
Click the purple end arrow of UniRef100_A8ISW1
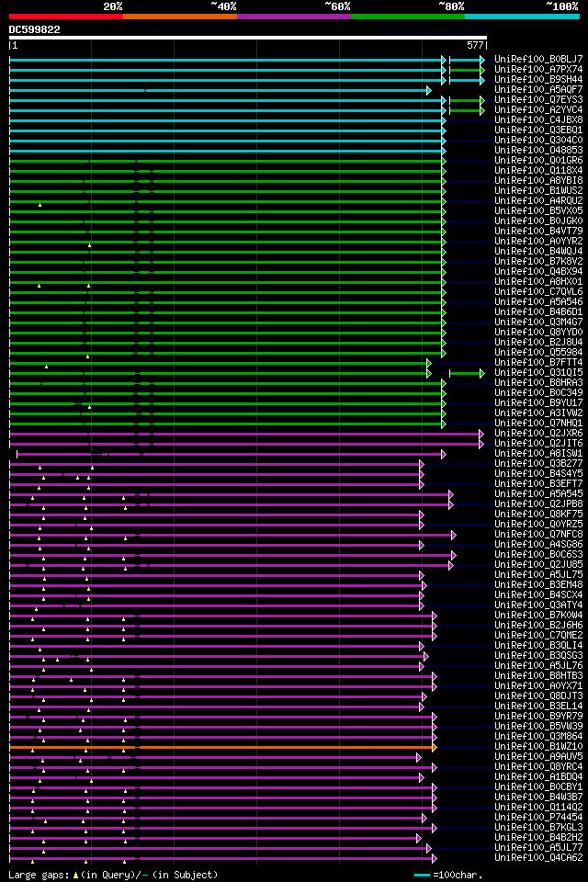pos(444,455)
